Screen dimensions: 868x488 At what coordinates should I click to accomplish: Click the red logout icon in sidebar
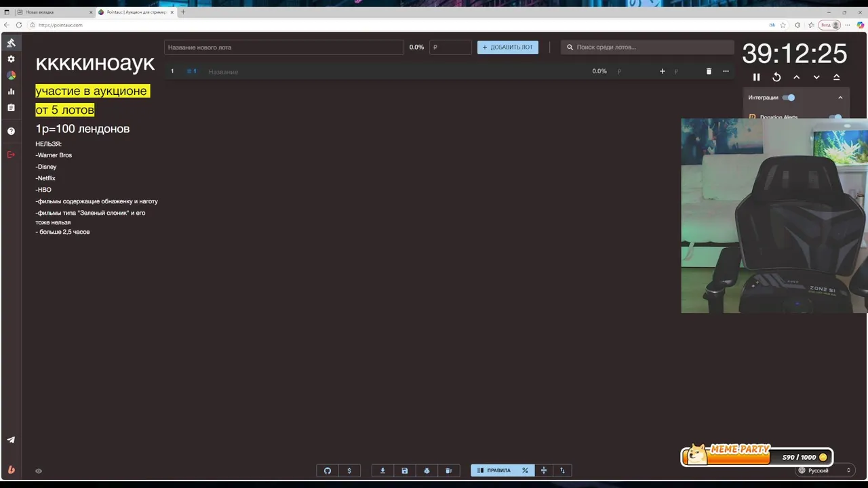click(11, 155)
